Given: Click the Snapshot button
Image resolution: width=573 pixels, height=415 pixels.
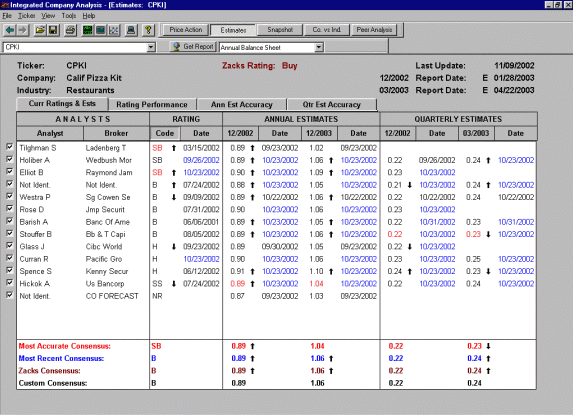Looking at the screenshot, I should (x=280, y=30).
